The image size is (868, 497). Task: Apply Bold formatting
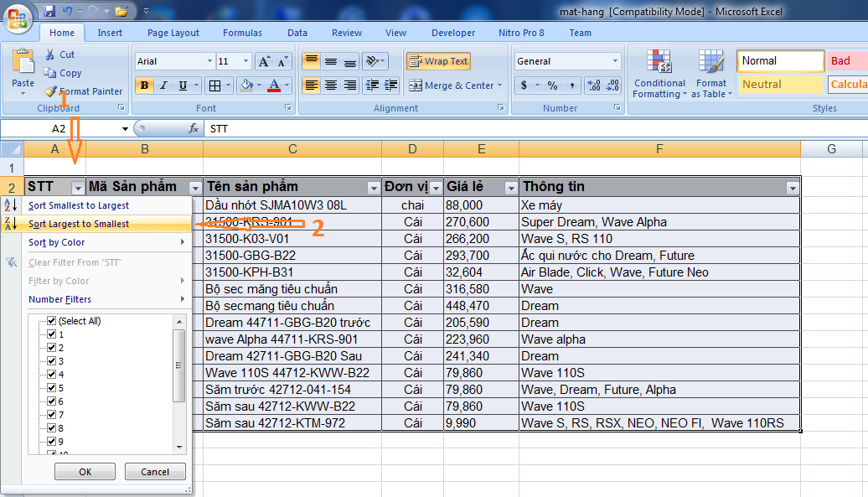coord(143,85)
